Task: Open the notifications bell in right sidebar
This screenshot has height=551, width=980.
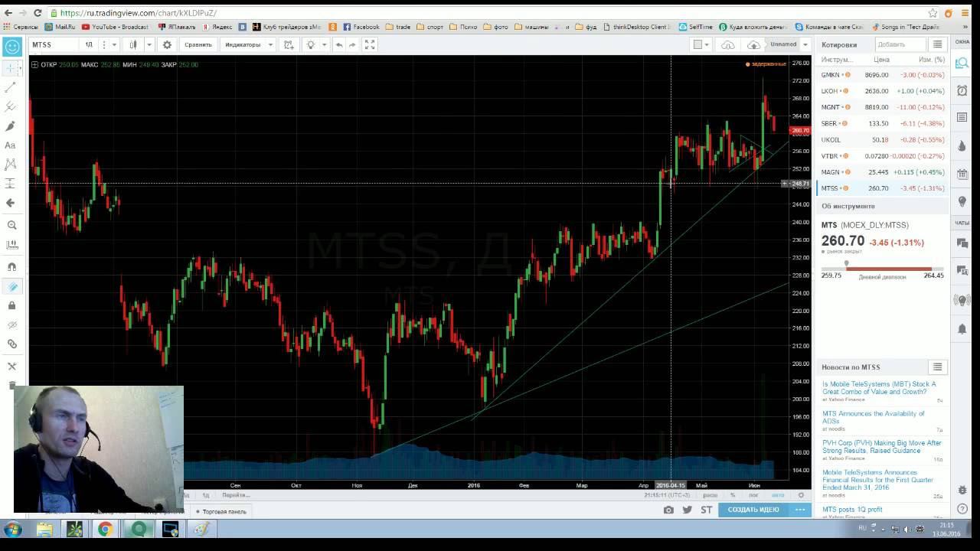Action: (x=962, y=328)
